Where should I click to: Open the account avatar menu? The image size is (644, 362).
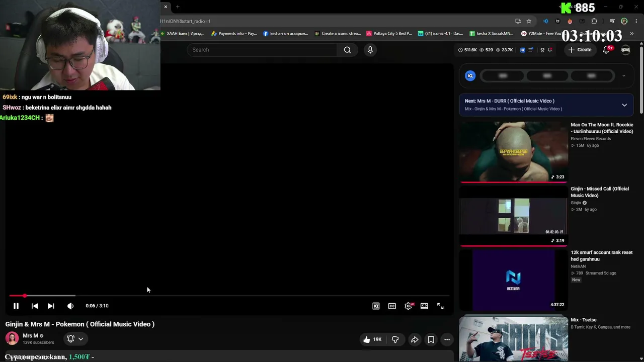(625, 50)
